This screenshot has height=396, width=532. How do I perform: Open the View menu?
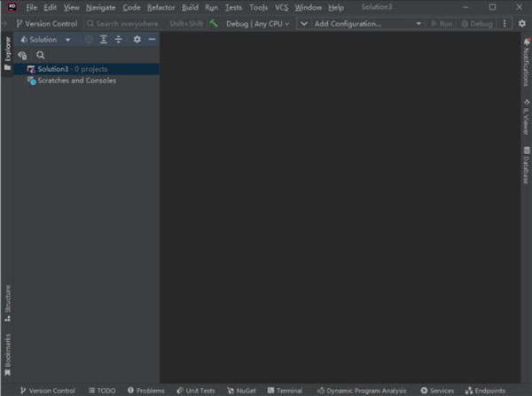click(x=71, y=7)
